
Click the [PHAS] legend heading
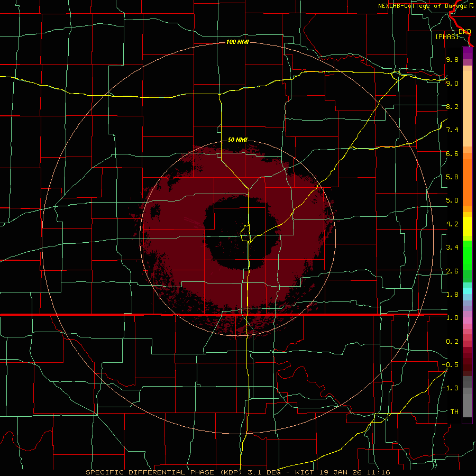[447, 36]
